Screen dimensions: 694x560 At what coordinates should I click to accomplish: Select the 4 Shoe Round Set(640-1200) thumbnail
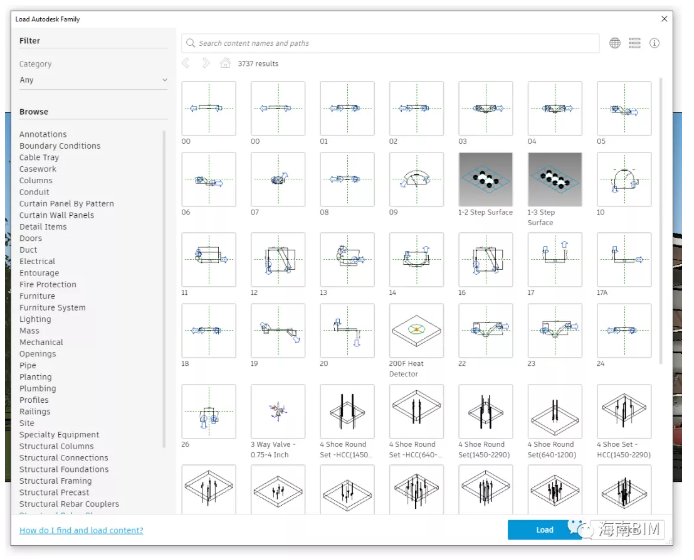[555, 411]
